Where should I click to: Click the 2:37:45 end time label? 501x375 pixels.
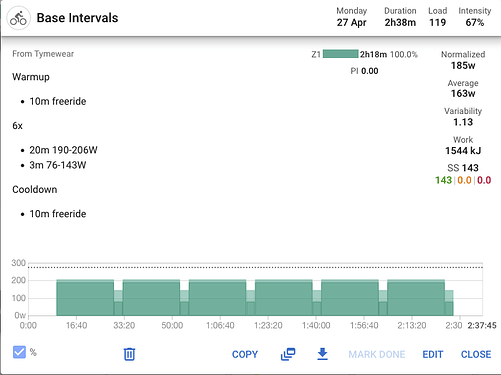coord(482,325)
